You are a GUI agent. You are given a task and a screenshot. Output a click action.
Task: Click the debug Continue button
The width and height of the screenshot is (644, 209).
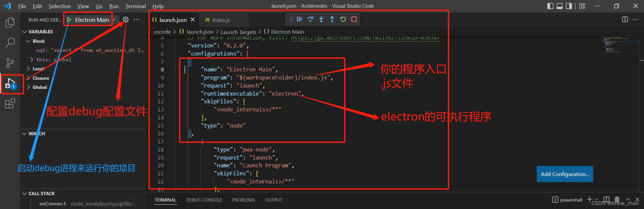coord(299,19)
